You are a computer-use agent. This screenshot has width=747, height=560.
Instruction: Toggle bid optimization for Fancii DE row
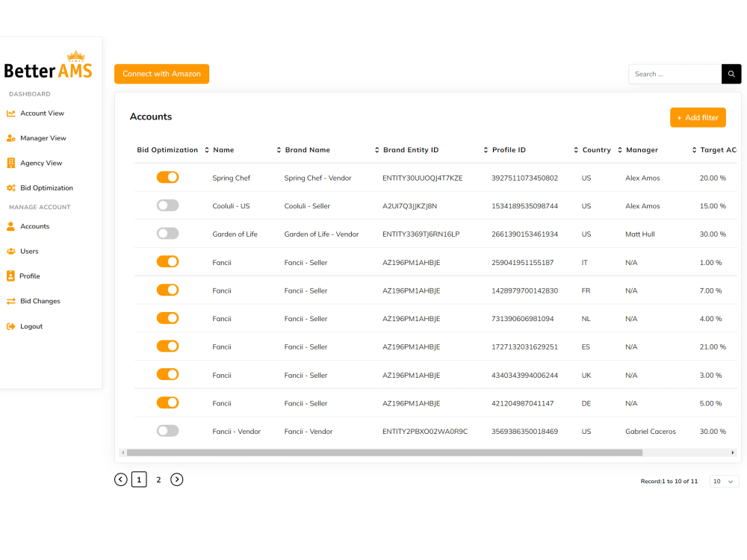coord(167,403)
